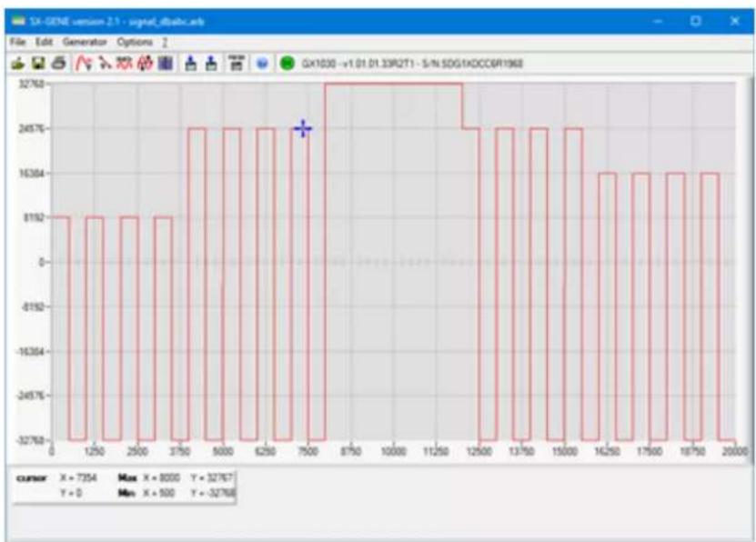Click the X-axis label 20000
This screenshot has width=756, height=542.
pos(735,451)
